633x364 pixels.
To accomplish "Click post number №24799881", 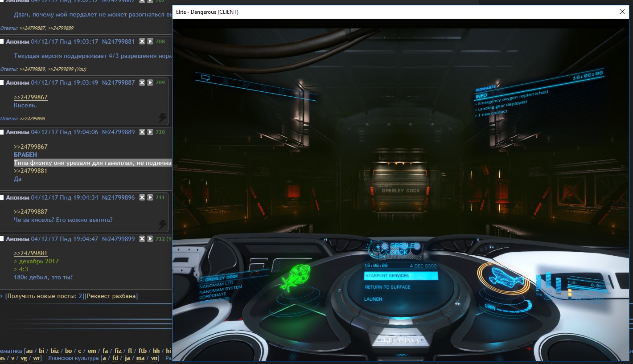I will 118,41.
